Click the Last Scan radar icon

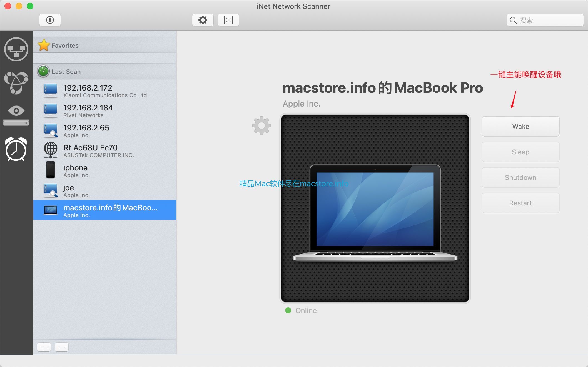pos(43,71)
